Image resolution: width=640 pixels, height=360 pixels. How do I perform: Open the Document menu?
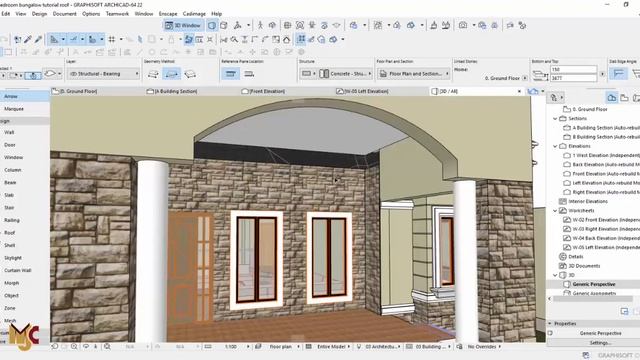[x=64, y=13]
